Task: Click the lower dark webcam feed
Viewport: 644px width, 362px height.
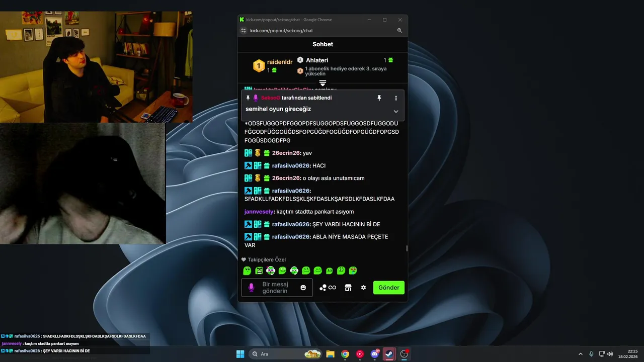Action: pyautogui.click(x=83, y=184)
